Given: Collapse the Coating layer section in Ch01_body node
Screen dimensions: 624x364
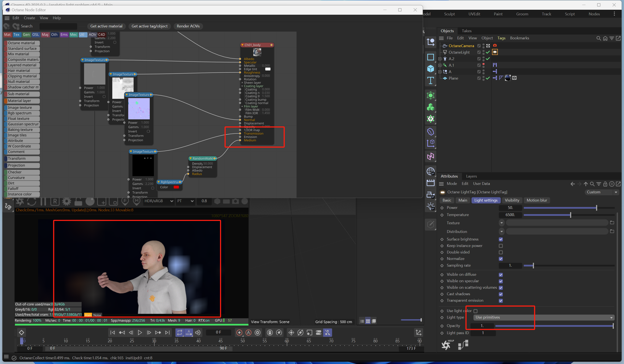Looking at the screenshot, I should tap(242, 86).
